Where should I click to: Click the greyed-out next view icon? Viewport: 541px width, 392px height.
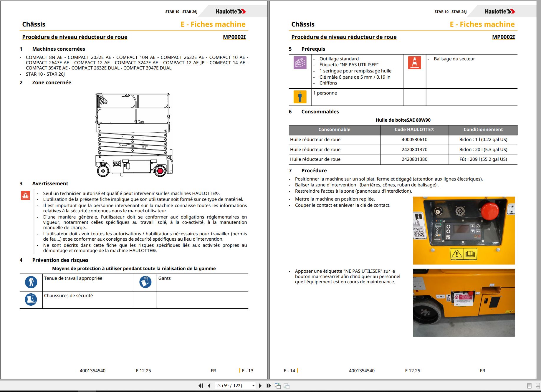287,386
